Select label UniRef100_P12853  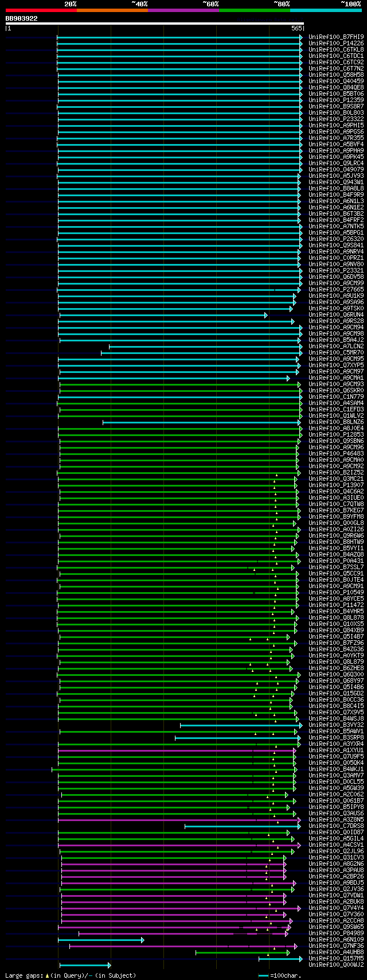336,434
